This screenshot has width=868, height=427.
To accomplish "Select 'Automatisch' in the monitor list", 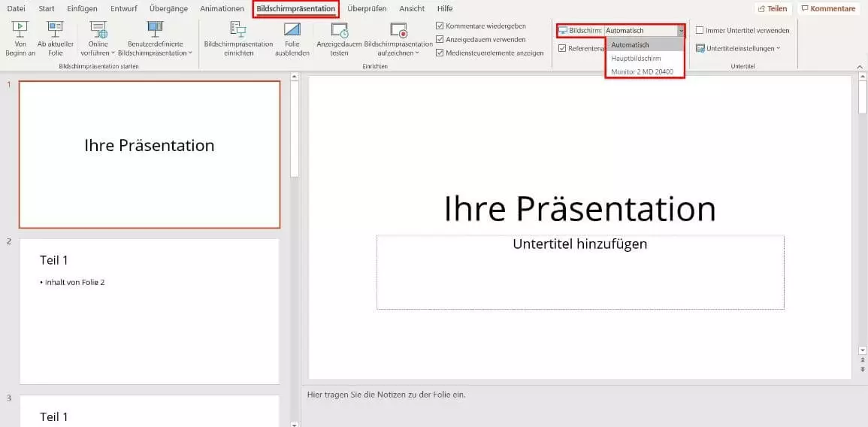I will [645, 45].
